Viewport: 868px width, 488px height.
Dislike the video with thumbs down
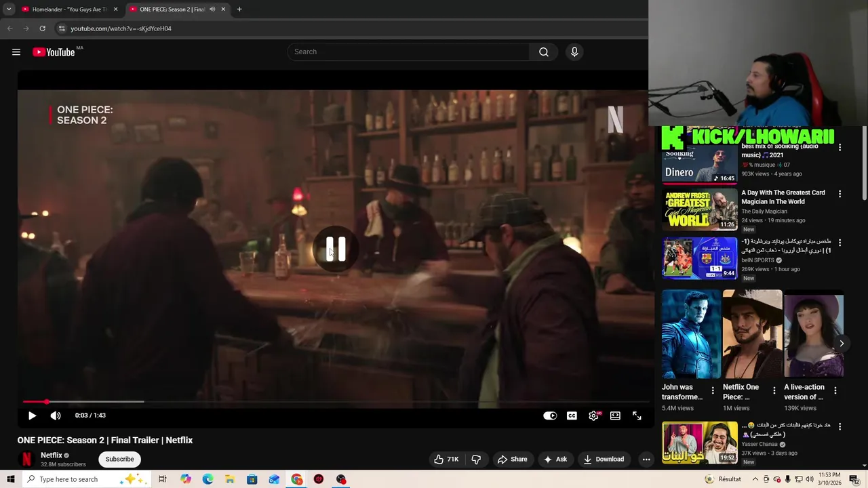click(476, 459)
